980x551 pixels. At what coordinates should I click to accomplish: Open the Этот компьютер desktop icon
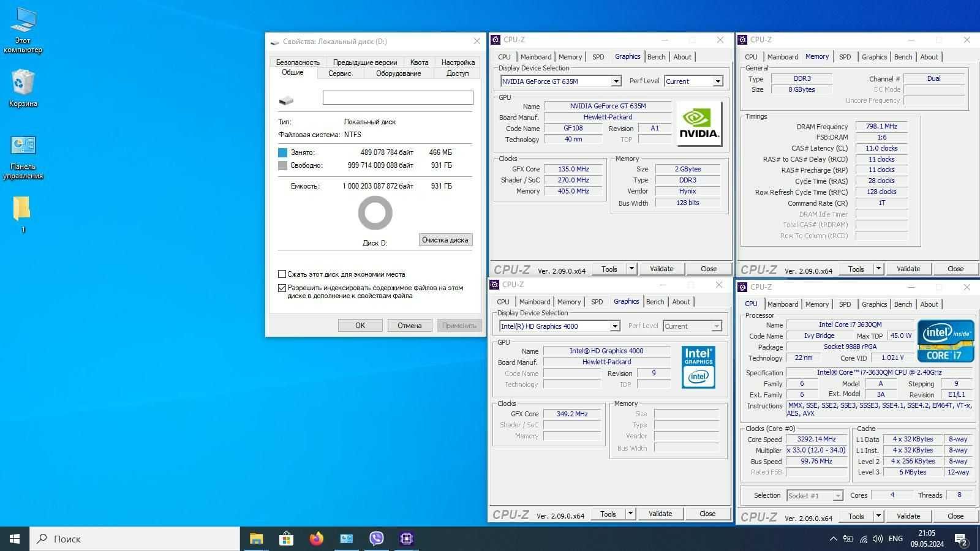[23, 29]
